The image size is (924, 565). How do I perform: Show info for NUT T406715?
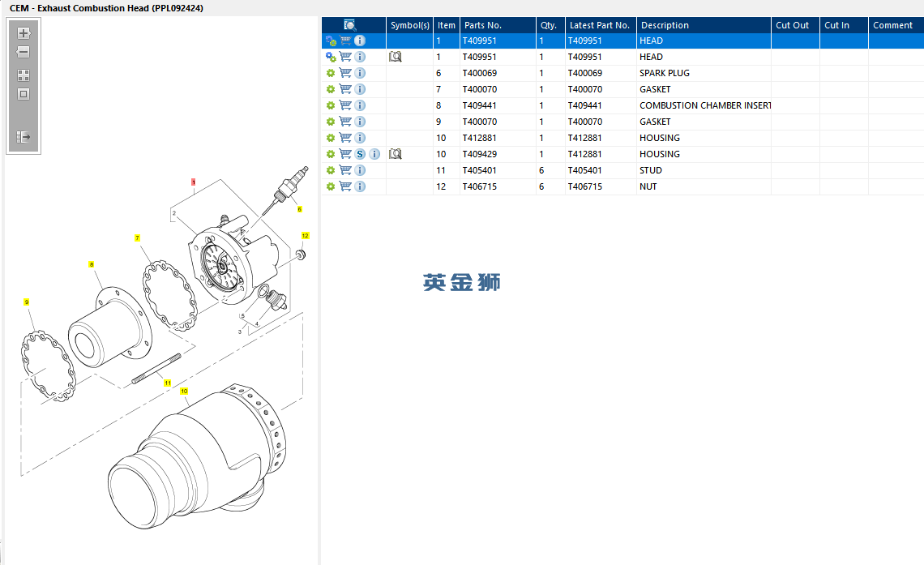click(360, 186)
